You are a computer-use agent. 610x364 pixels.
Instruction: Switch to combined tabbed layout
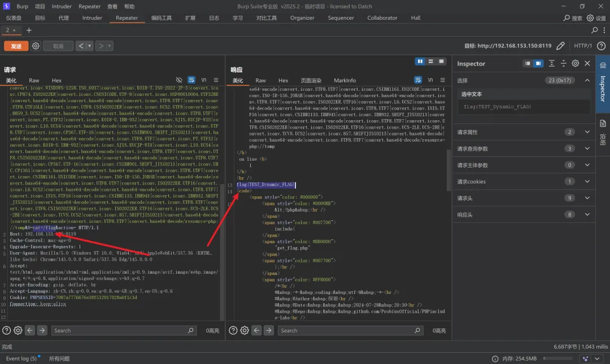tap(441, 62)
